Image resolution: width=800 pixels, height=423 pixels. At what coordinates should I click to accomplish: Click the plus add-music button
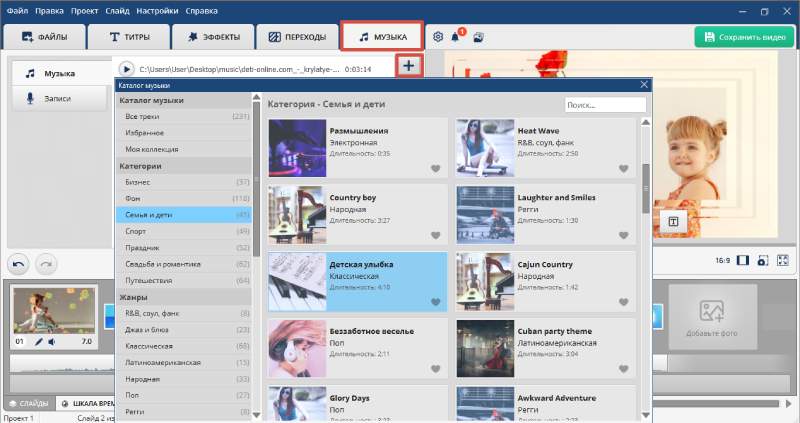(x=408, y=66)
